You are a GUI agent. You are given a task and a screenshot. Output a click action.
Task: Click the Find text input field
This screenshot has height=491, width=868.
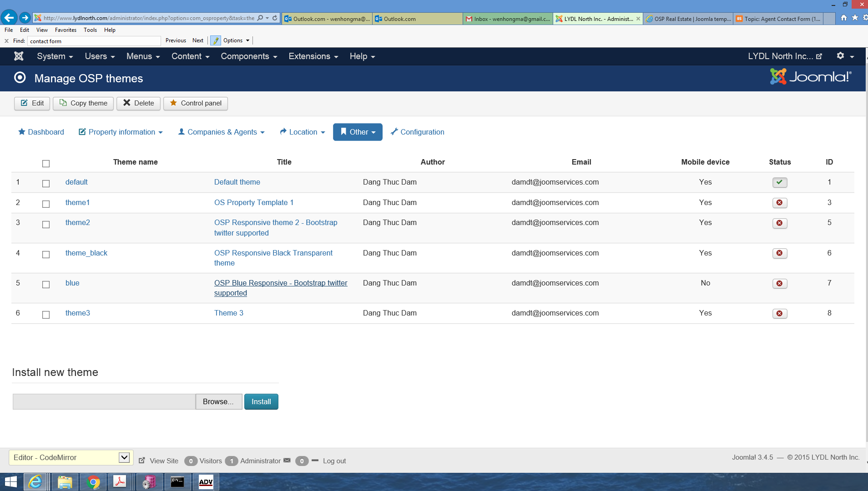(x=94, y=41)
